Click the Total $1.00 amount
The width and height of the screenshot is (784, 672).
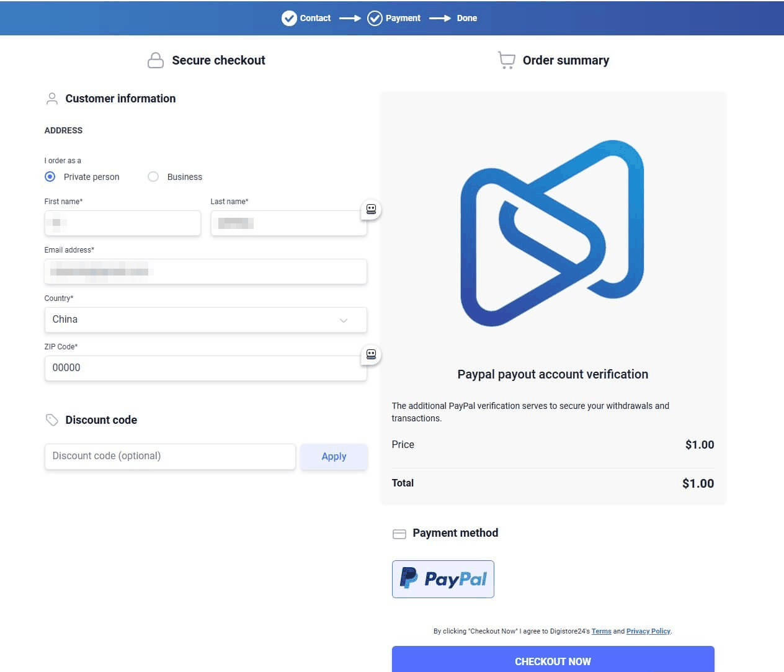point(698,483)
